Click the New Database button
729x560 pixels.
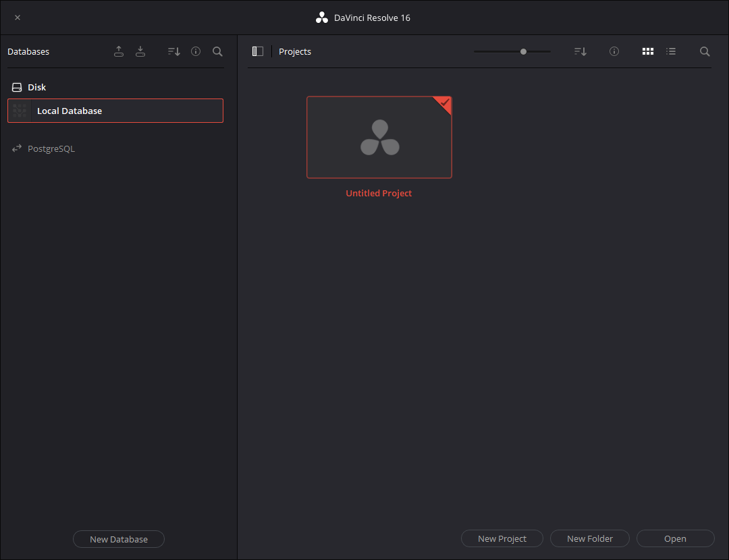[119, 539]
